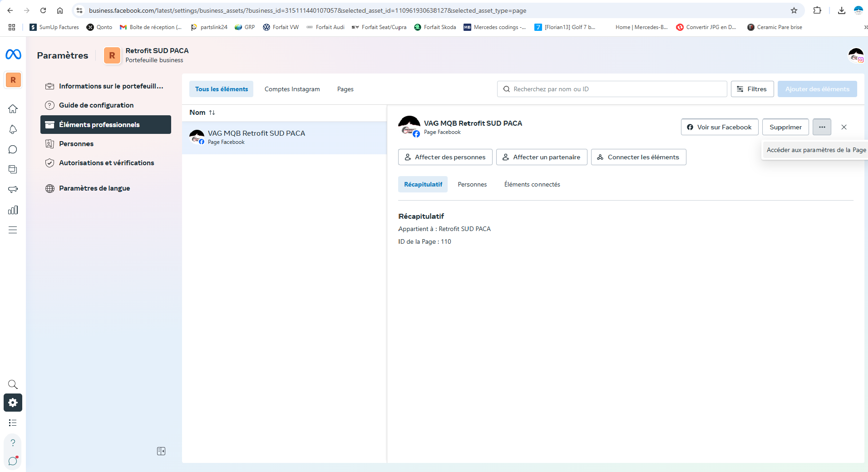This screenshot has height=472, width=868.
Task: Sort list by Nom column arrows
Action: (212, 113)
